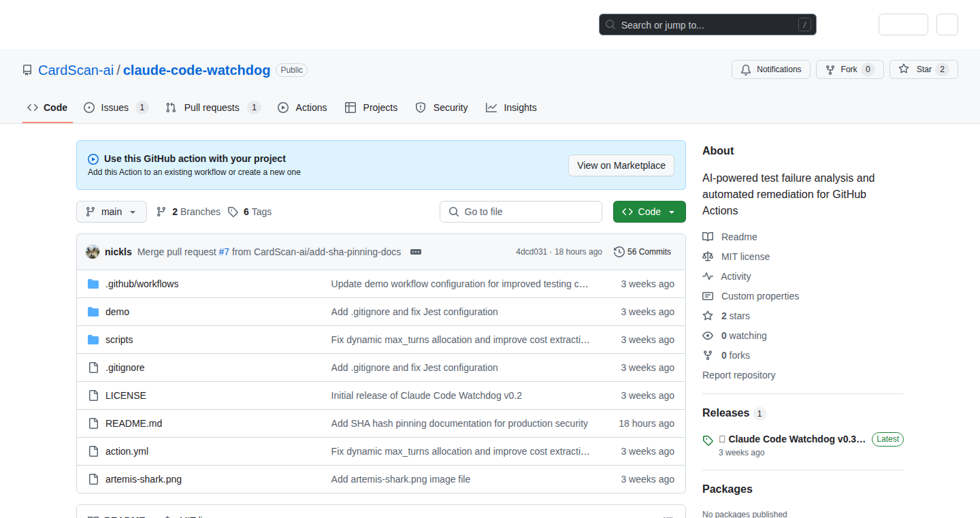Click the MIT license scales icon
The image size is (980, 518).
click(x=708, y=257)
